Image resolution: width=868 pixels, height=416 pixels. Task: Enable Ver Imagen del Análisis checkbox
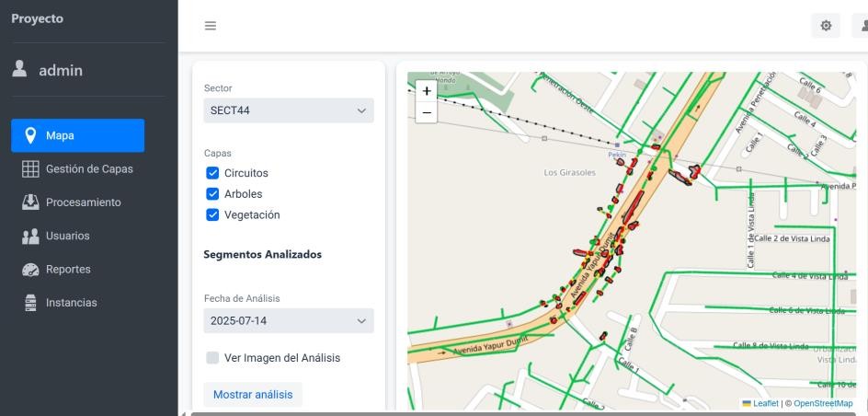point(212,358)
